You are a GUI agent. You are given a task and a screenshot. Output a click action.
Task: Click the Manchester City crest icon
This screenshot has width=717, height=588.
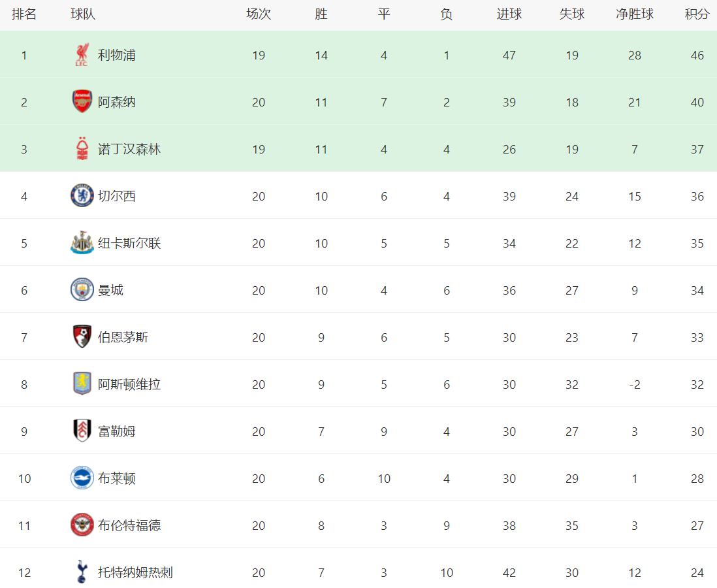(82, 290)
